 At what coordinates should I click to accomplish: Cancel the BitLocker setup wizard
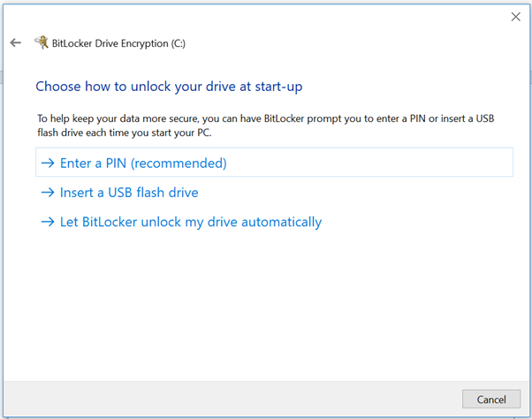point(491,399)
